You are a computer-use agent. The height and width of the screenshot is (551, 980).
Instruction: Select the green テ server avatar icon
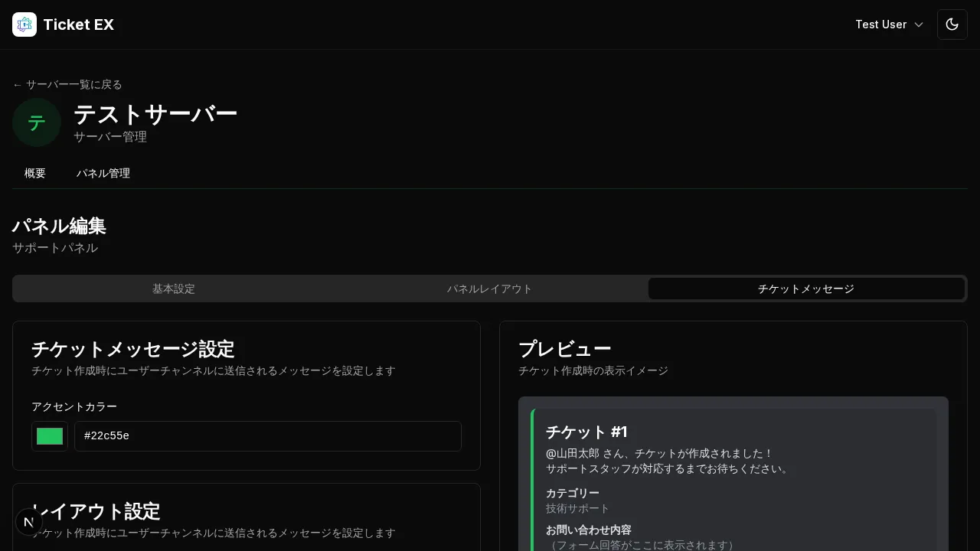pos(36,122)
